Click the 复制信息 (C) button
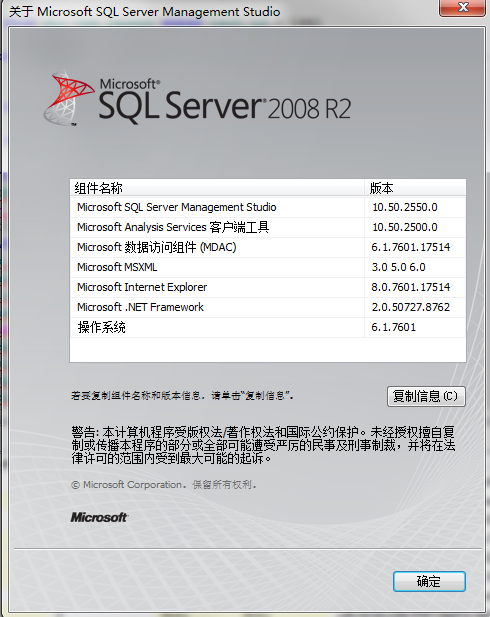 pos(426,396)
